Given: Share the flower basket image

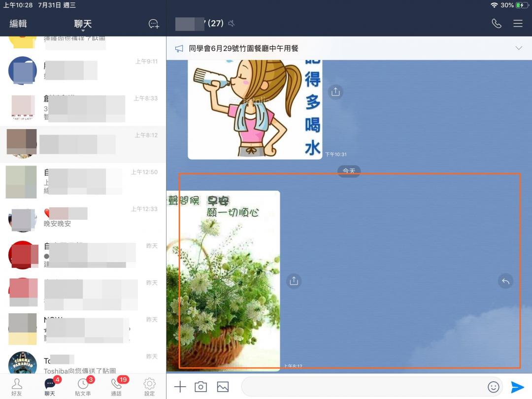Looking at the screenshot, I should (x=294, y=281).
